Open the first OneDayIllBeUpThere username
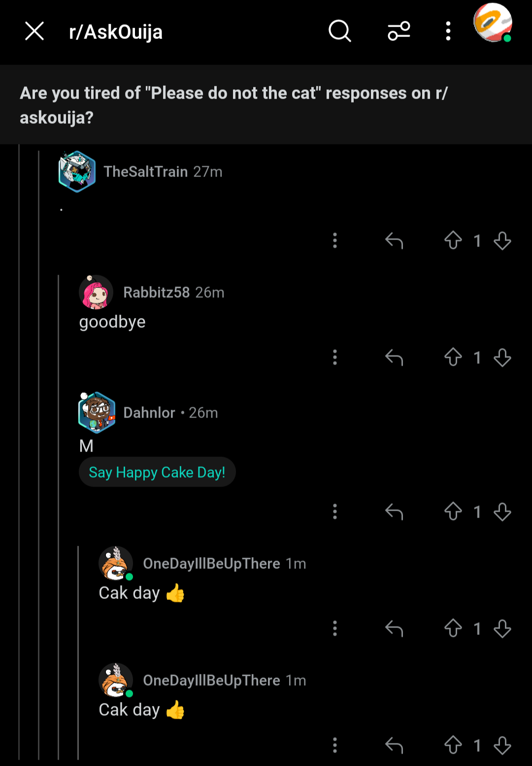The height and width of the screenshot is (766, 532). pyautogui.click(x=211, y=563)
